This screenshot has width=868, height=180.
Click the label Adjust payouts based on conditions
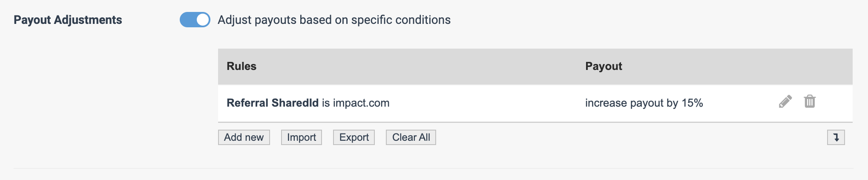pos(334,20)
